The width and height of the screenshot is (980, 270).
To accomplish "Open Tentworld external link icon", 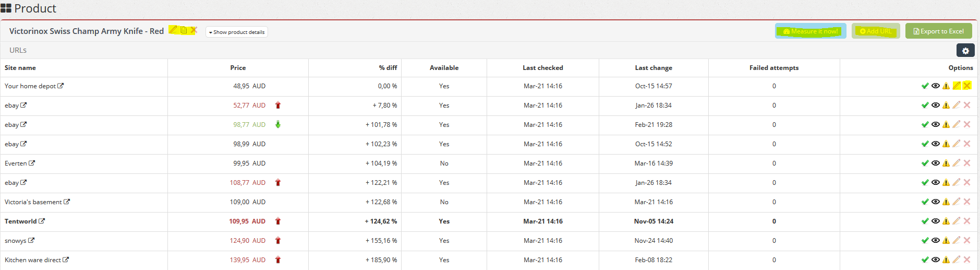I will pyautogui.click(x=42, y=221).
